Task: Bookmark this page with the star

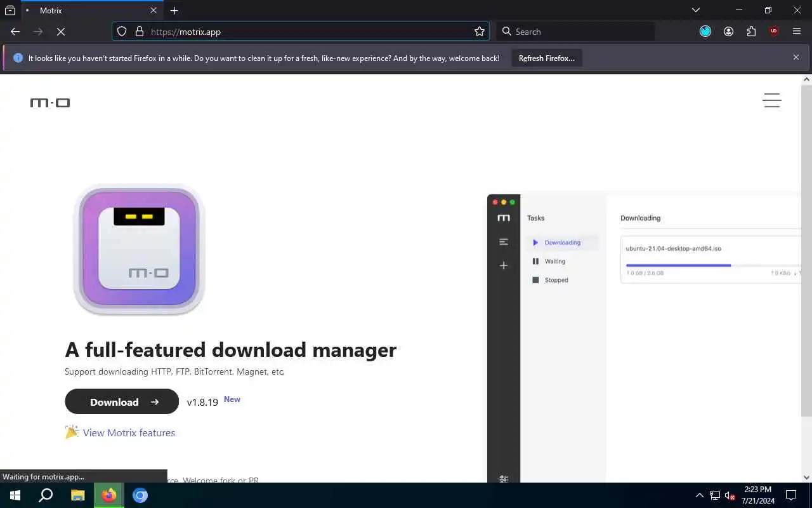Action: 480,32
